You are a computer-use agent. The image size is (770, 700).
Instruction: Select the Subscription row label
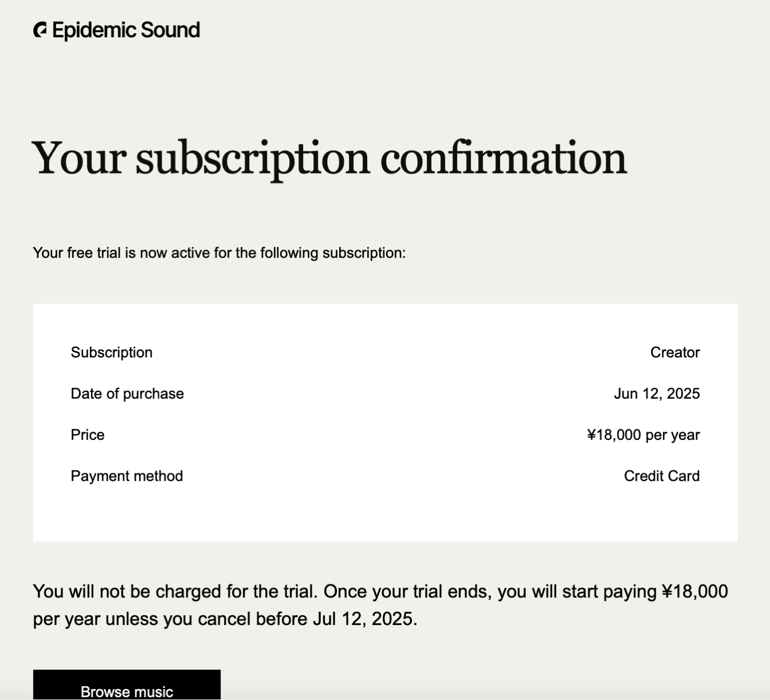(112, 352)
